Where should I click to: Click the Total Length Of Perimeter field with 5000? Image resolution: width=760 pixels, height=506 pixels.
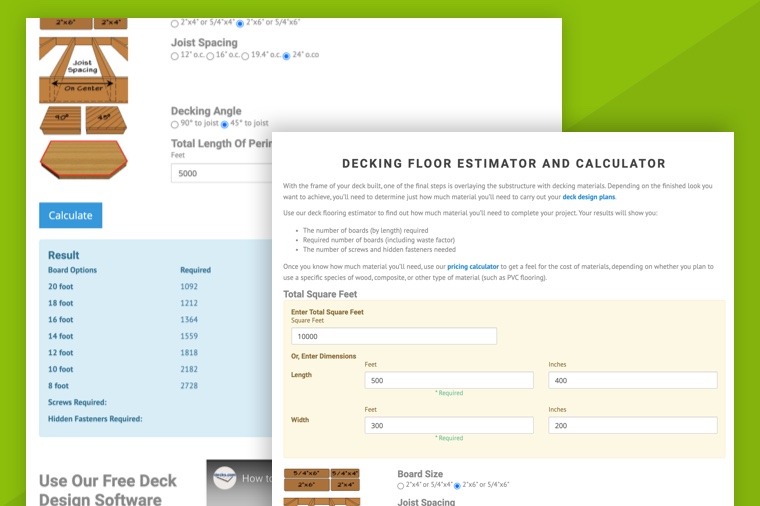pos(222,173)
